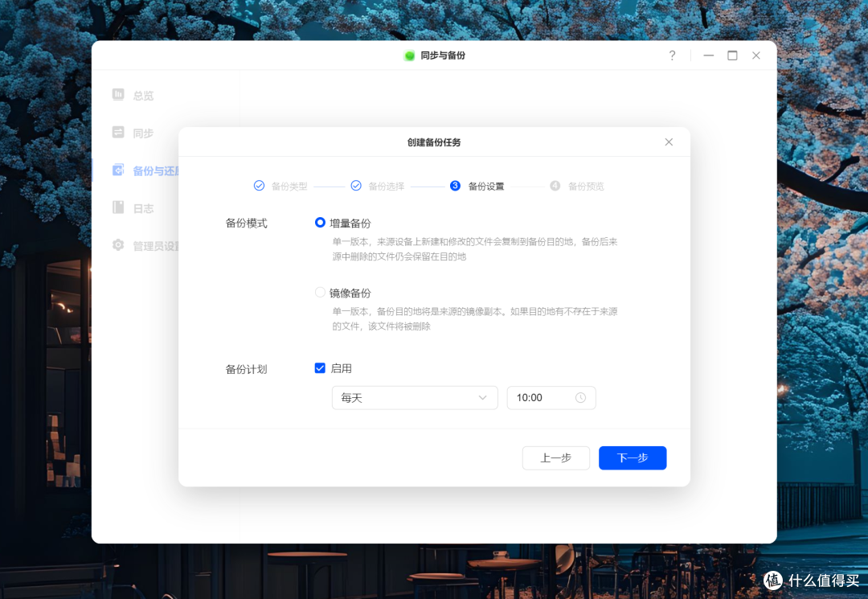868x599 pixels.
Task: Click the 创建备份任务 dialog title
Action: (434, 142)
